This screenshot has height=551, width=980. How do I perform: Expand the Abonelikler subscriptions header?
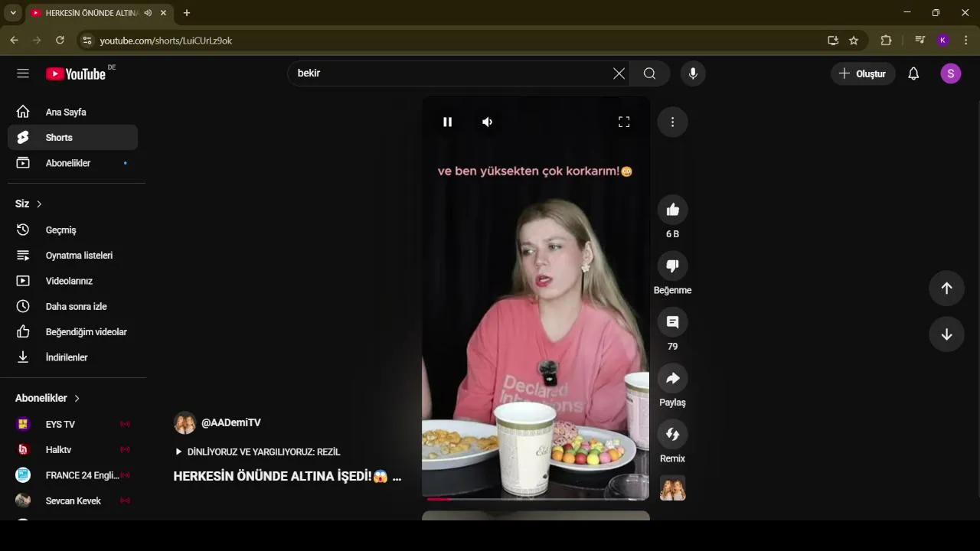pyautogui.click(x=47, y=398)
